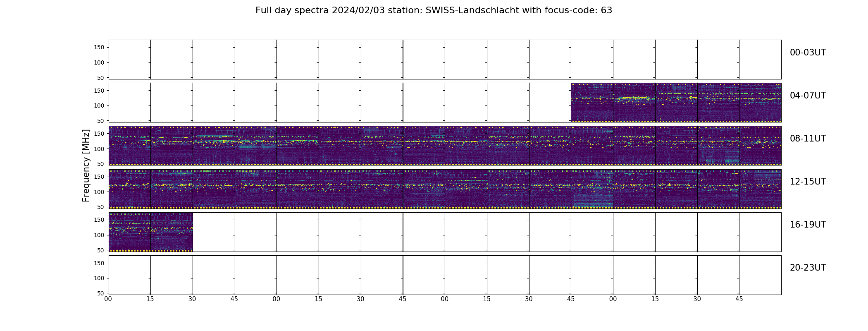Click the spectrogram data in the 16-19UT row
This screenshot has width=868, height=331.
(x=150, y=232)
